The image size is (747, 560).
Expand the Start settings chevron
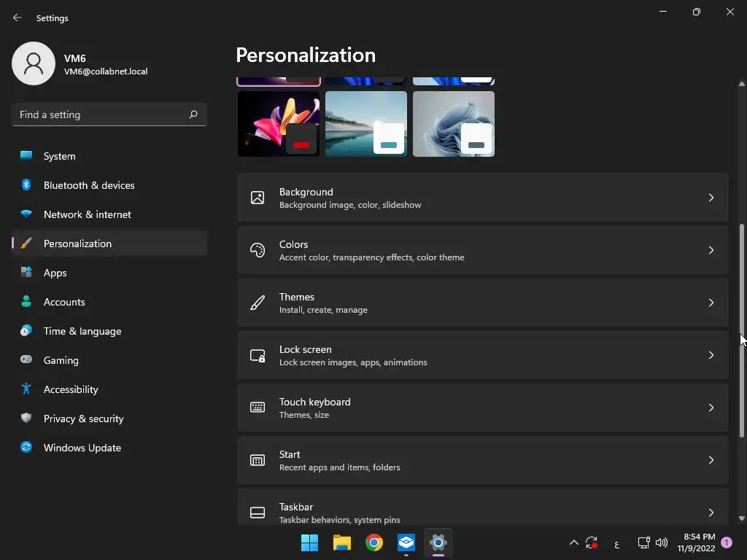[711, 460]
